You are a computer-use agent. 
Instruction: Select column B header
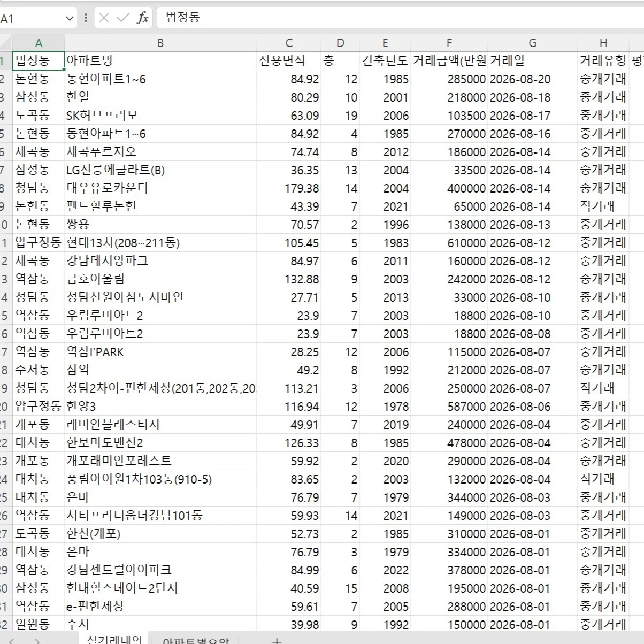(160, 43)
